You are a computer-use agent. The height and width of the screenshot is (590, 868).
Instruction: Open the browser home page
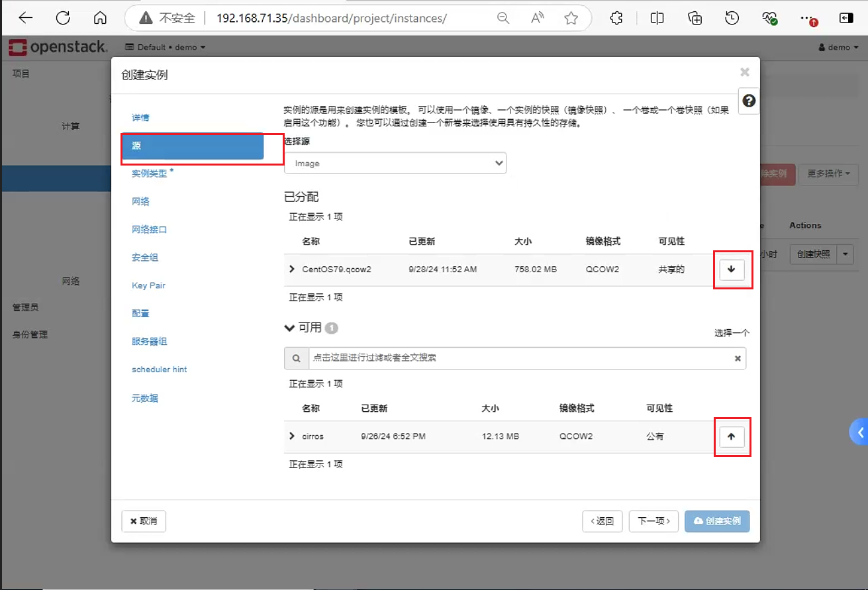tap(100, 18)
